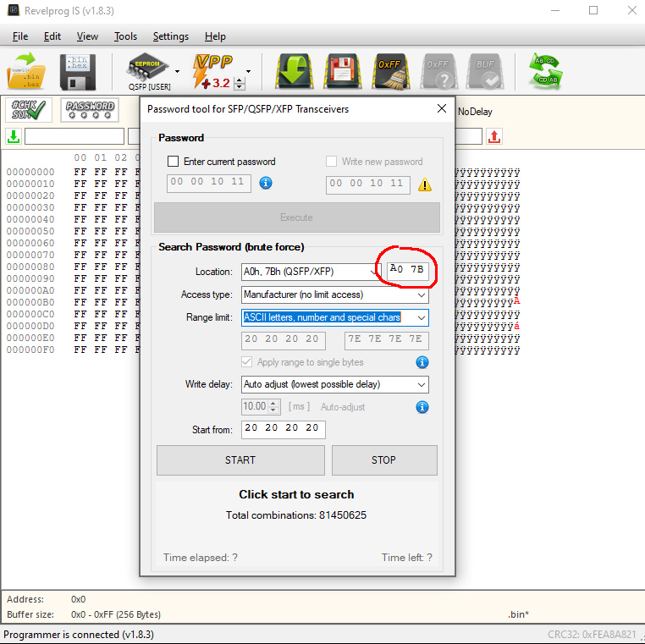
Task: Click the CRC32: 0xFEA8A821 status text
Action: (592, 634)
